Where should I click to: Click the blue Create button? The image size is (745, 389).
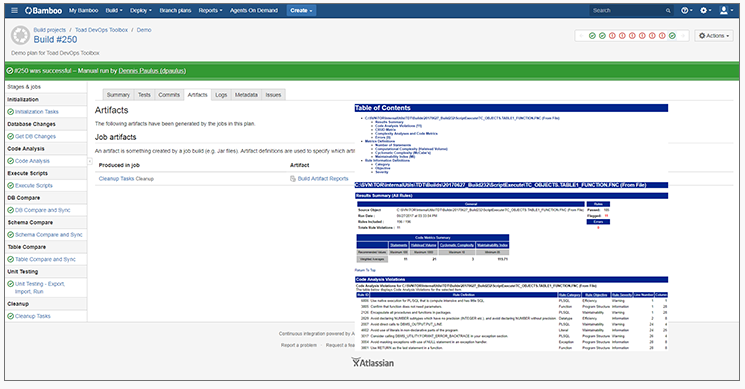tap(301, 10)
